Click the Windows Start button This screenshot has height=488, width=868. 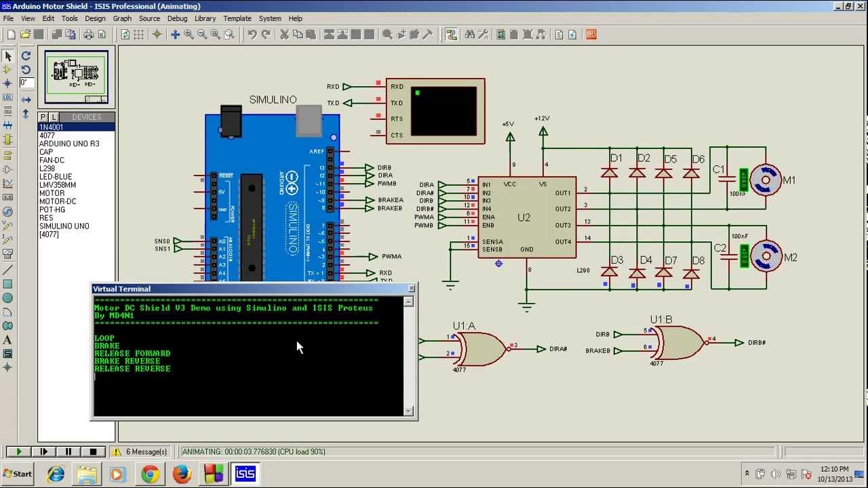click(18, 474)
